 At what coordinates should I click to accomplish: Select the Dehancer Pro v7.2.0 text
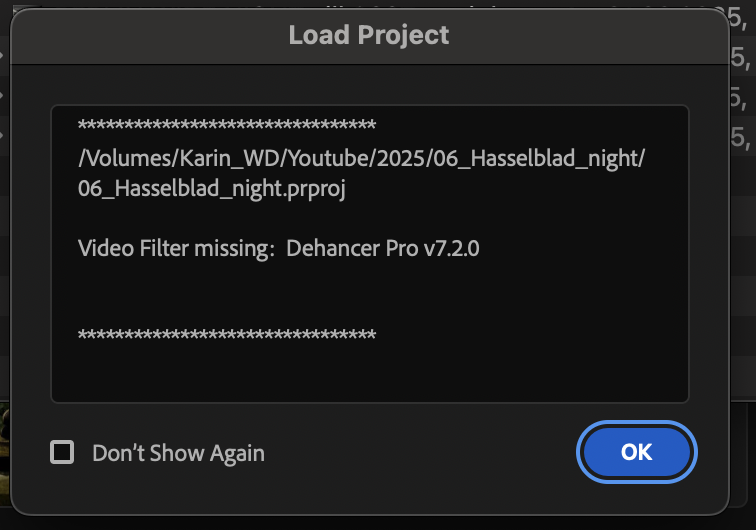tap(383, 249)
